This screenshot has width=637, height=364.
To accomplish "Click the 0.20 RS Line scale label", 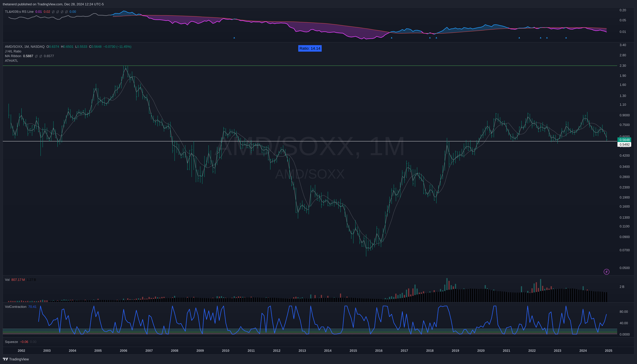I will (623, 10).
